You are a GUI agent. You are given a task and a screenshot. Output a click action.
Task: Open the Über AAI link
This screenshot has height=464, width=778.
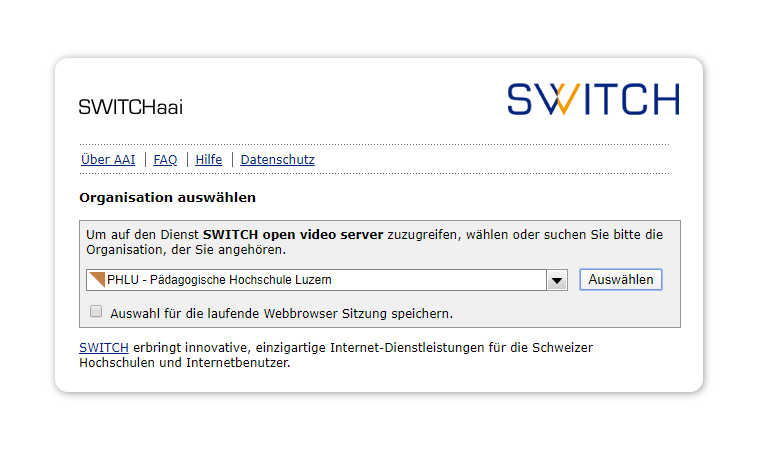click(108, 160)
